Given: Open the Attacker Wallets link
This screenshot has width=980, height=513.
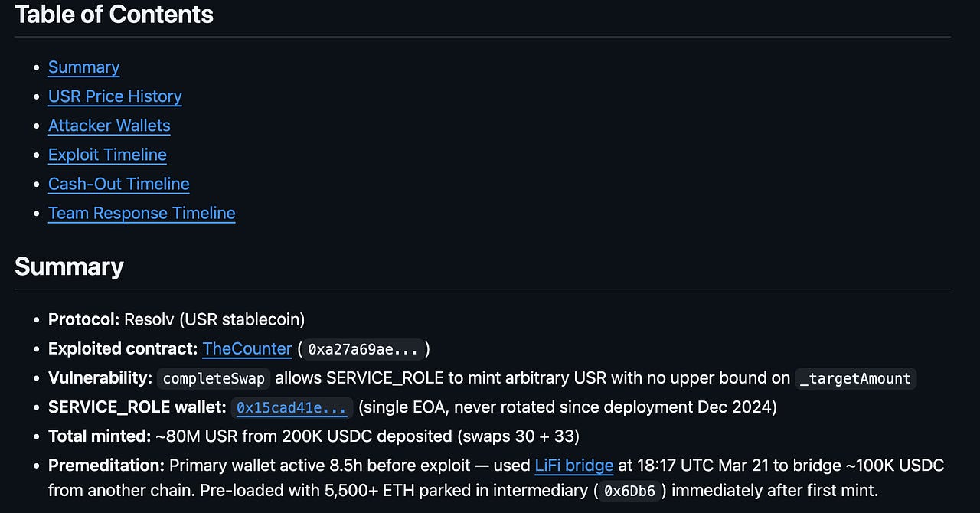Looking at the screenshot, I should [x=109, y=126].
